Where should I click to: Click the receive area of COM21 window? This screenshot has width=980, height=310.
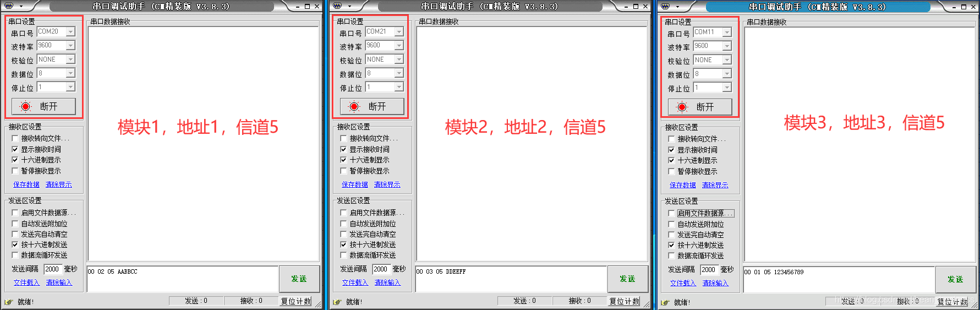532,144
